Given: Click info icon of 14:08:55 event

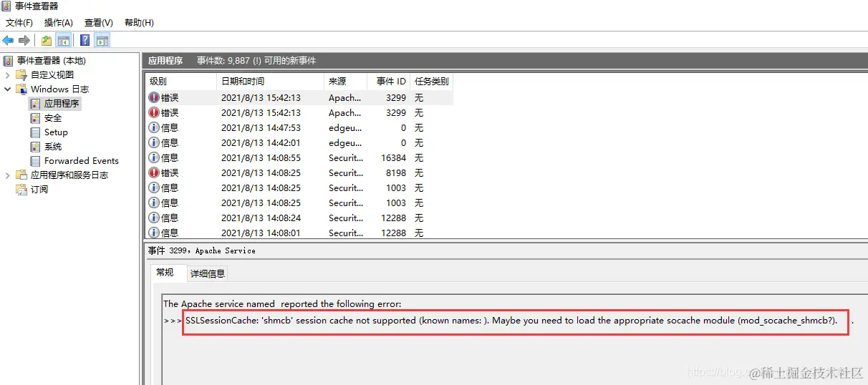Looking at the screenshot, I should click(154, 157).
